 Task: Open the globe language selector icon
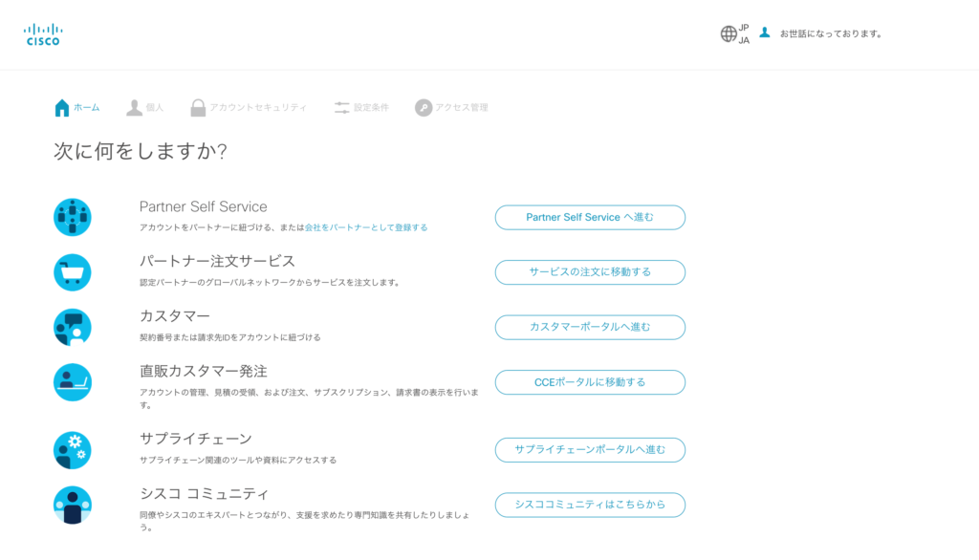(x=728, y=33)
